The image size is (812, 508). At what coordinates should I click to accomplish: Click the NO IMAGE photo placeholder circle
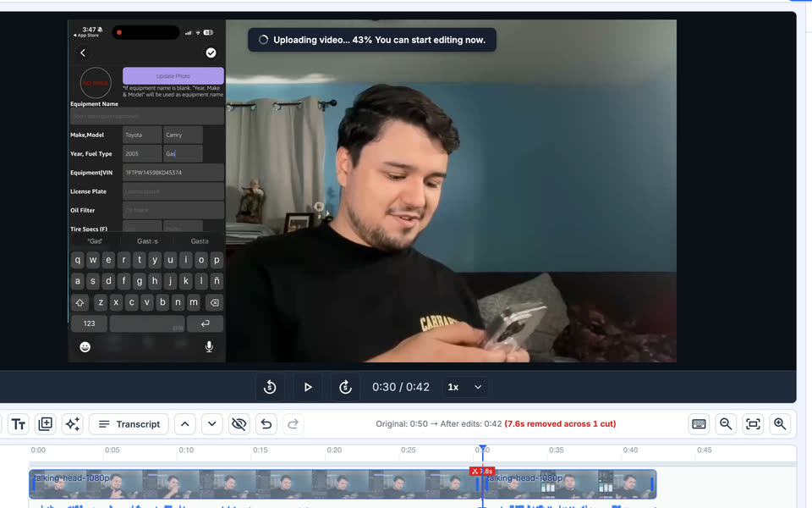[96, 83]
